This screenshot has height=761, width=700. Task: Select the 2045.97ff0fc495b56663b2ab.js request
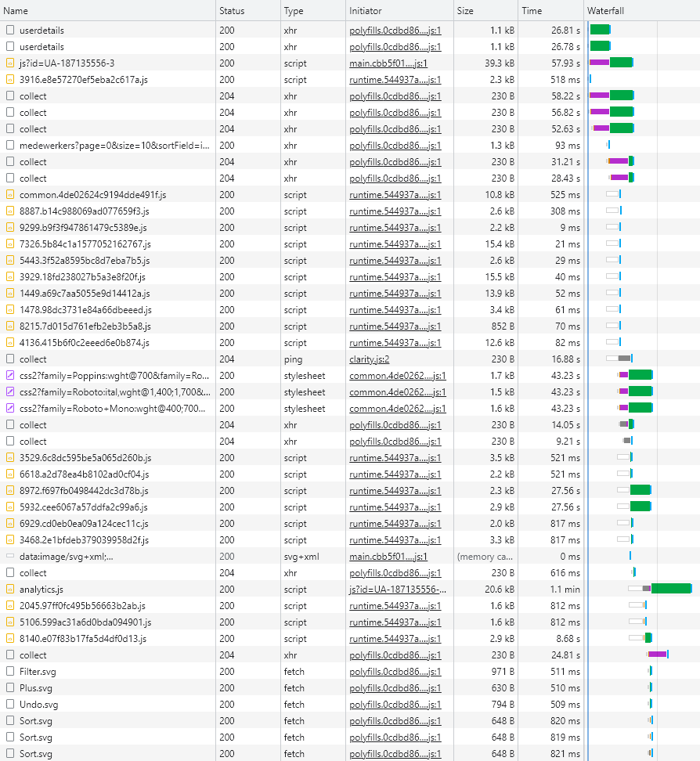coord(82,606)
